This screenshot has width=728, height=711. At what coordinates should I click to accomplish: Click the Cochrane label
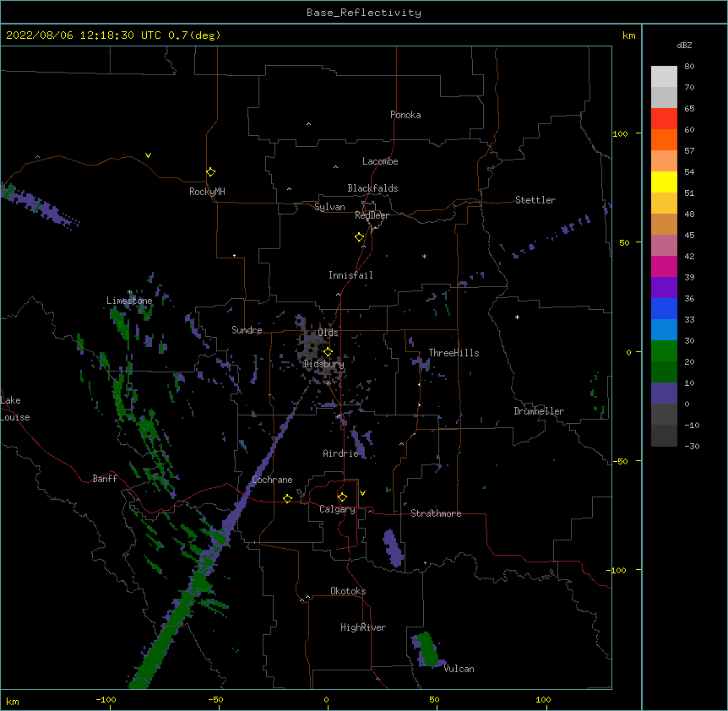272,480
